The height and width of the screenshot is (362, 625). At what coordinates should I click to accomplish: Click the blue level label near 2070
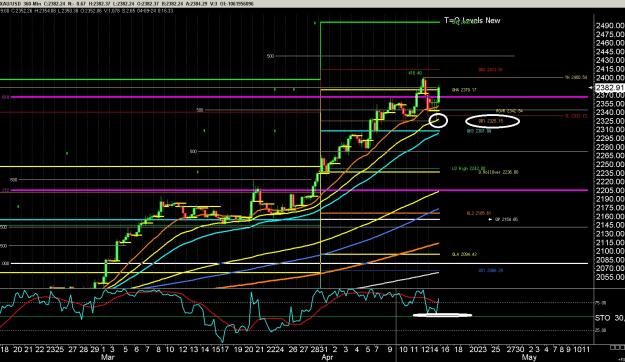click(491, 270)
